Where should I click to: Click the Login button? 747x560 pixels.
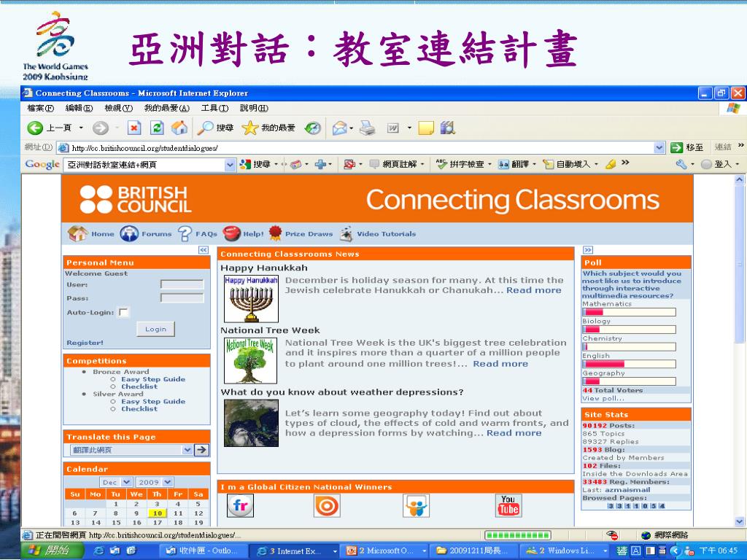(x=156, y=329)
